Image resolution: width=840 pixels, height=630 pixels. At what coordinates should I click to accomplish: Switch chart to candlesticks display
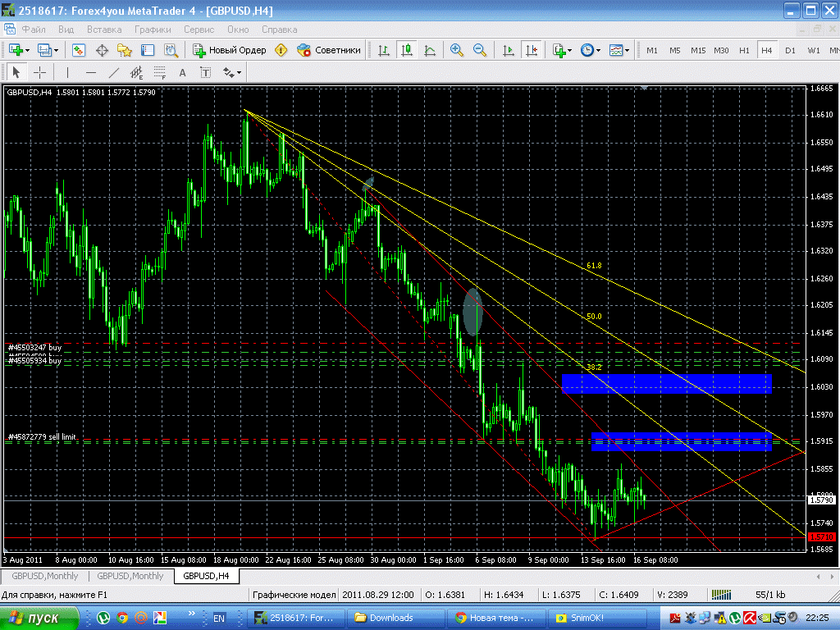coord(406,50)
